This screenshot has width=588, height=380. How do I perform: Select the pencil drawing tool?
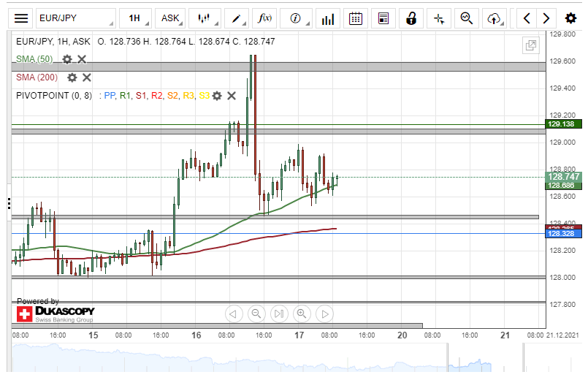[x=237, y=18]
